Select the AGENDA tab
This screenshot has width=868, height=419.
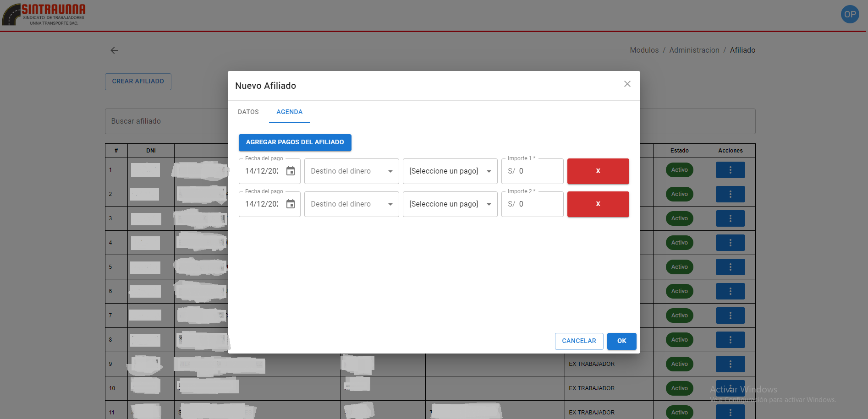(x=289, y=112)
